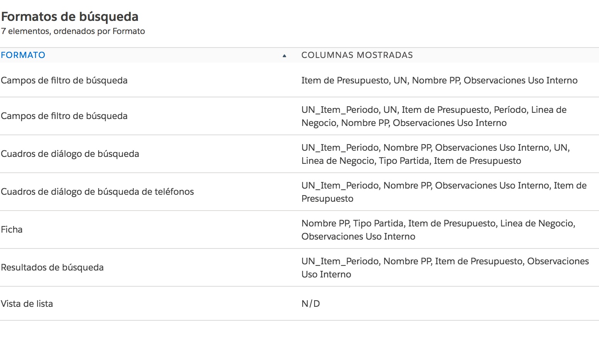Click the FORMATO column header link

pyautogui.click(x=23, y=55)
